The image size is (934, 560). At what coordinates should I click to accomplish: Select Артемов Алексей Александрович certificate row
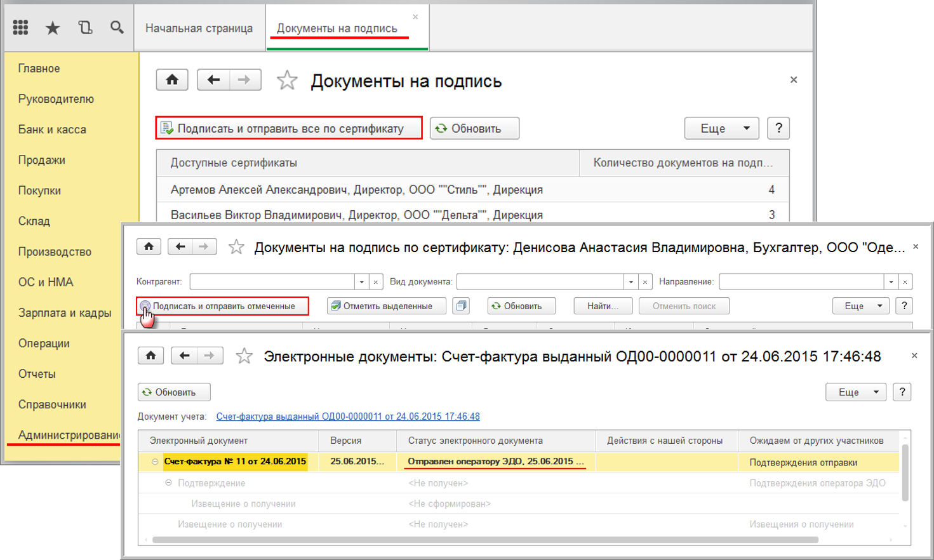473,190
